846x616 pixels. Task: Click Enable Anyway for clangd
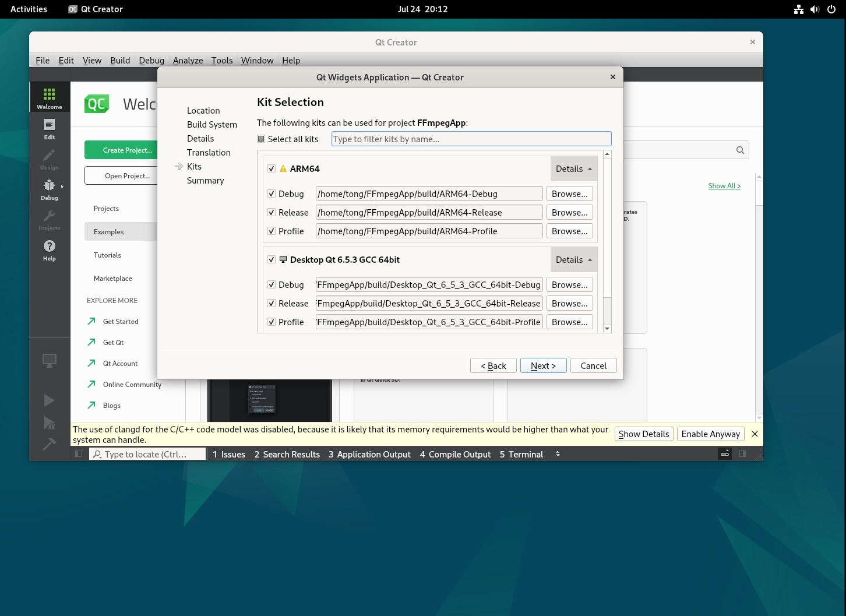(711, 434)
